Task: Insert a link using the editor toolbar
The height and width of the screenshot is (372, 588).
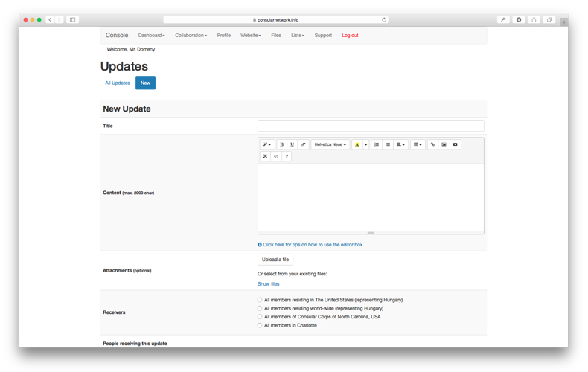Action: [x=432, y=144]
